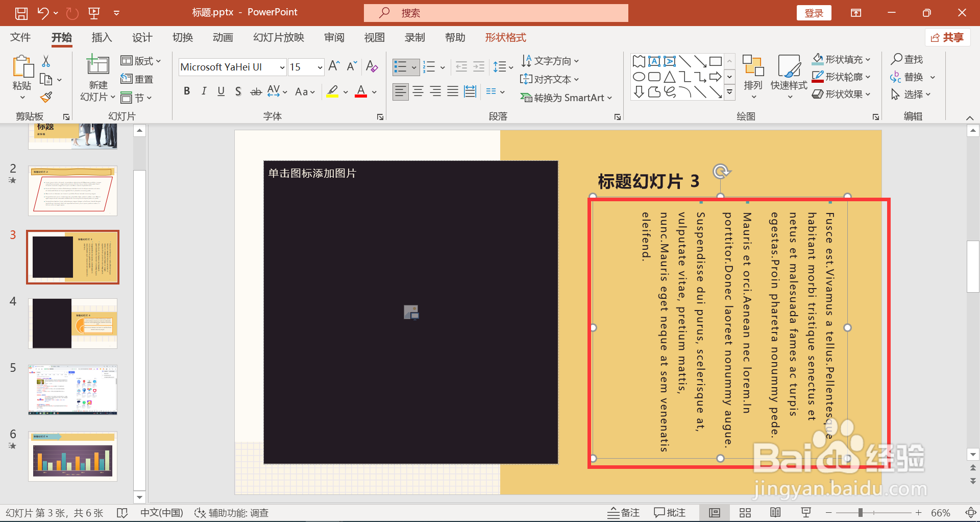Open the font size dropdown
The image size is (980, 522).
click(x=320, y=67)
